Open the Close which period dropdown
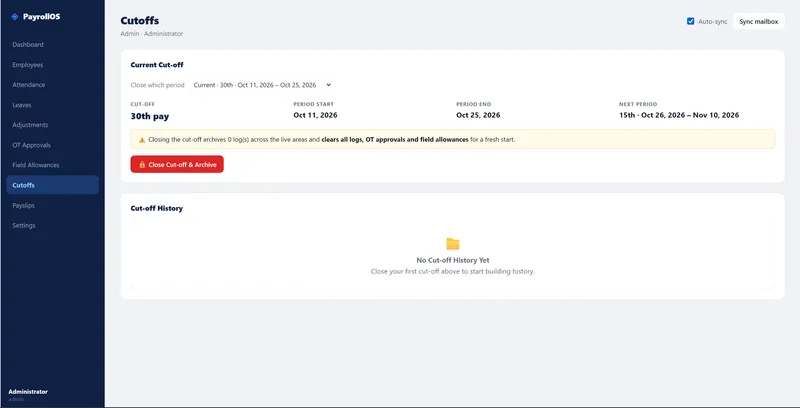 tap(262, 85)
